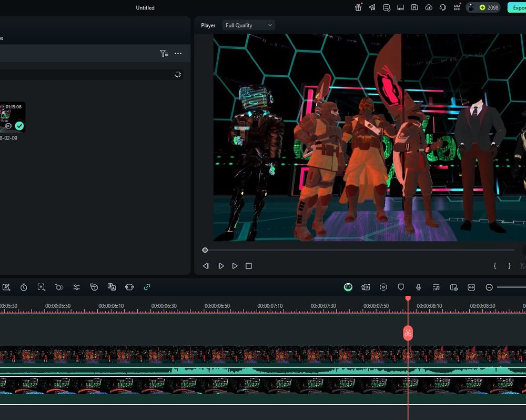Open headset customer support
The height and width of the screenshot is (420, 526).
tap(443, 7)
